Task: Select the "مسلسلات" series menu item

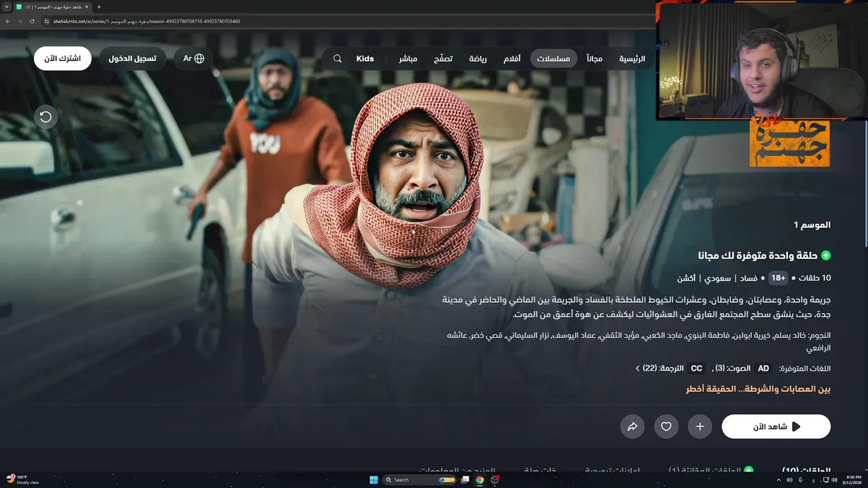Action: 553,59
